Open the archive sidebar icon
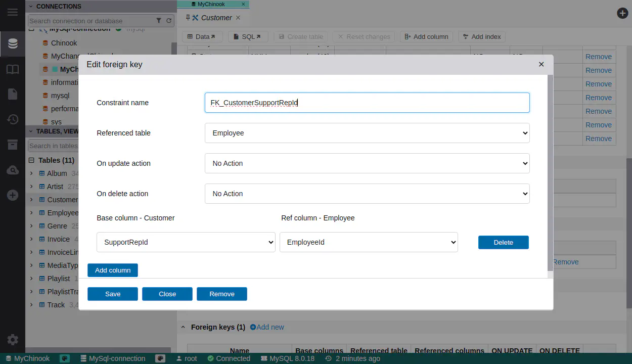 click(x=13, y=145)
